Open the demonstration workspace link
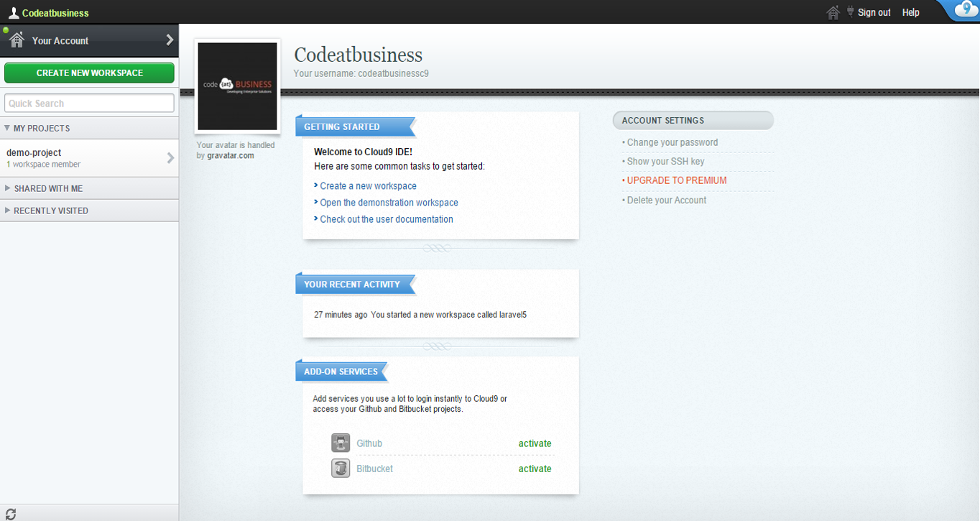Screen dimensions: 980x521 389,203
